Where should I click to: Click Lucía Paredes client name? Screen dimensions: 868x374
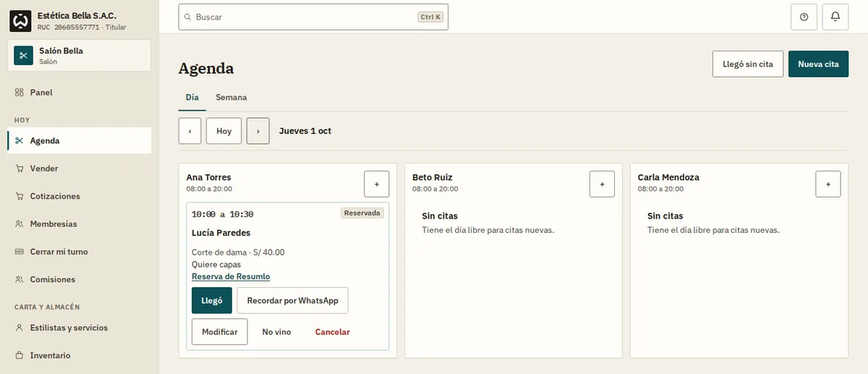pos(221,233)
